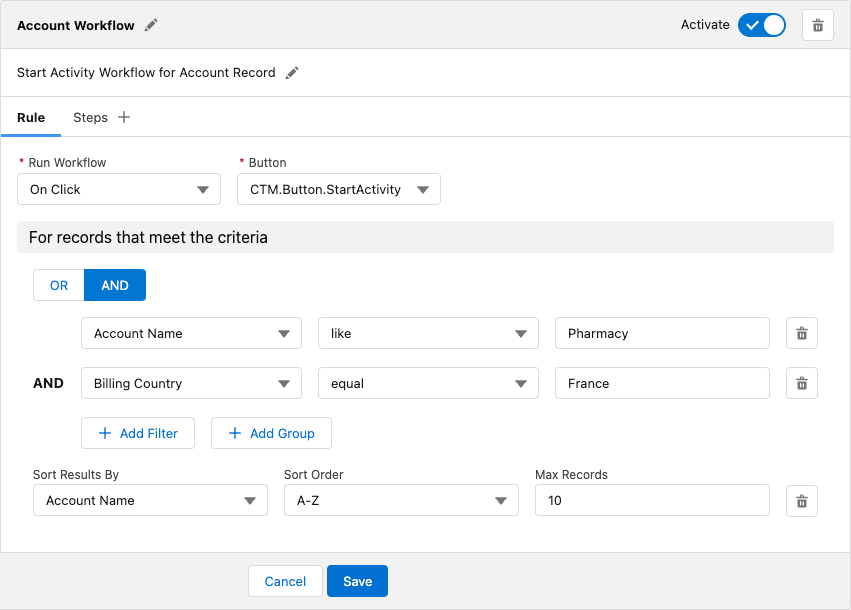The width and height of the screenshot is (851, 610).
Task: Switch criteria logic to OR
Action: pyautogui.click(x=58, y=285)
